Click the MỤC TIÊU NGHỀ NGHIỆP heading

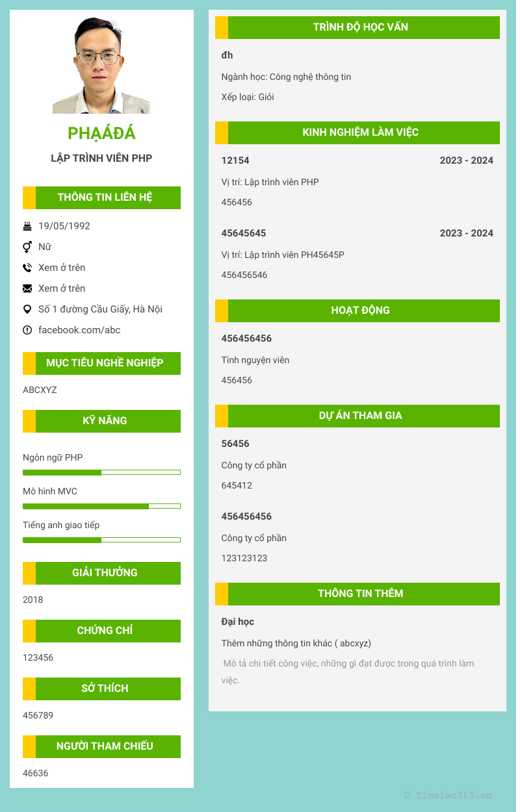(x=104, y=363)
